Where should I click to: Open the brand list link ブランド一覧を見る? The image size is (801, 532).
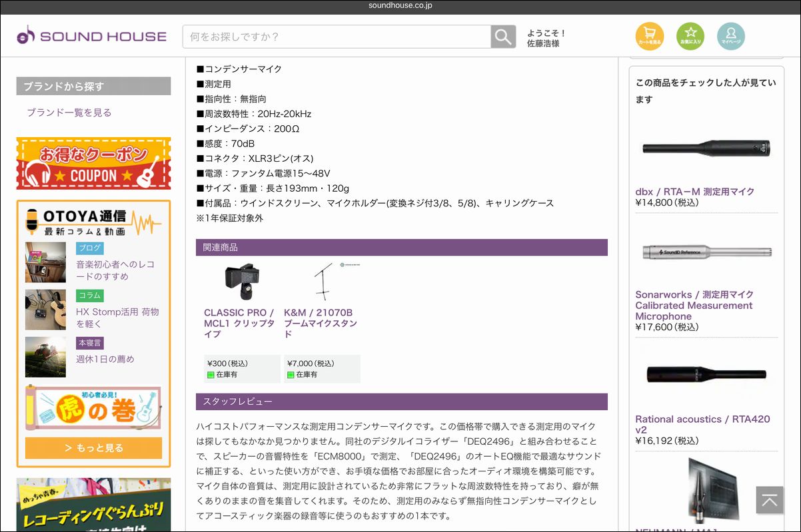click(69, 113)
